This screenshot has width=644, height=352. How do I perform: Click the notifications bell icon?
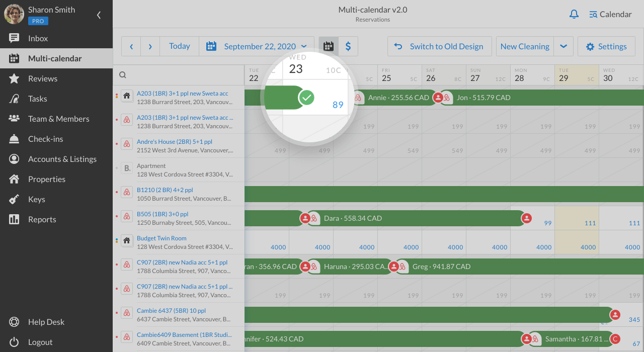tap(574, 14)
